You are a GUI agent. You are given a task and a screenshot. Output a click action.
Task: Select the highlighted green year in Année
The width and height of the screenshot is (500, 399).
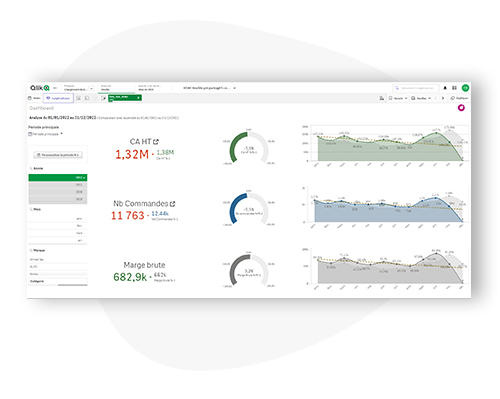[x=58, y=178]
